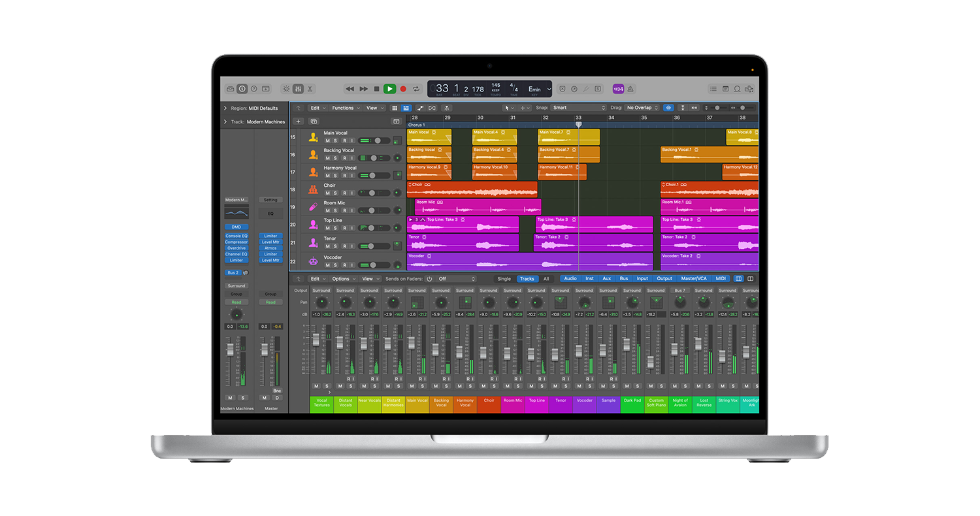The image size is (980, 516).
Task: Open the Smart Controls dial icon
Action: coord(286,88)
